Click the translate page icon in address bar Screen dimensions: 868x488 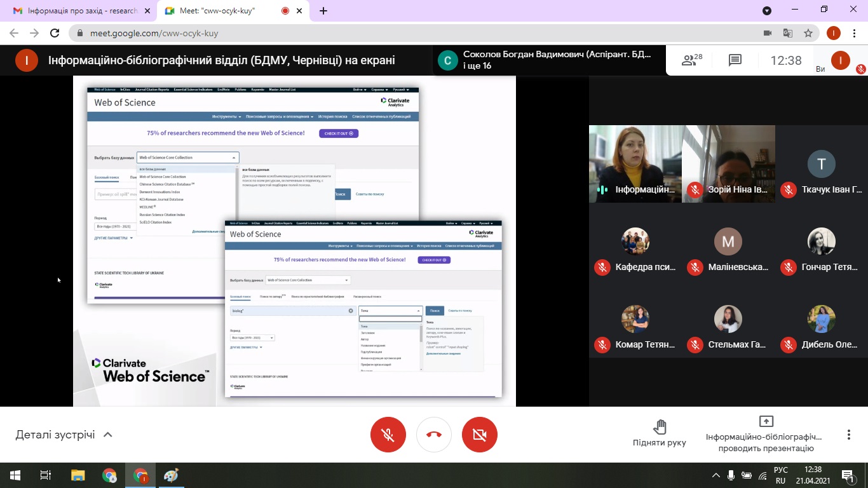pos(787,33)
